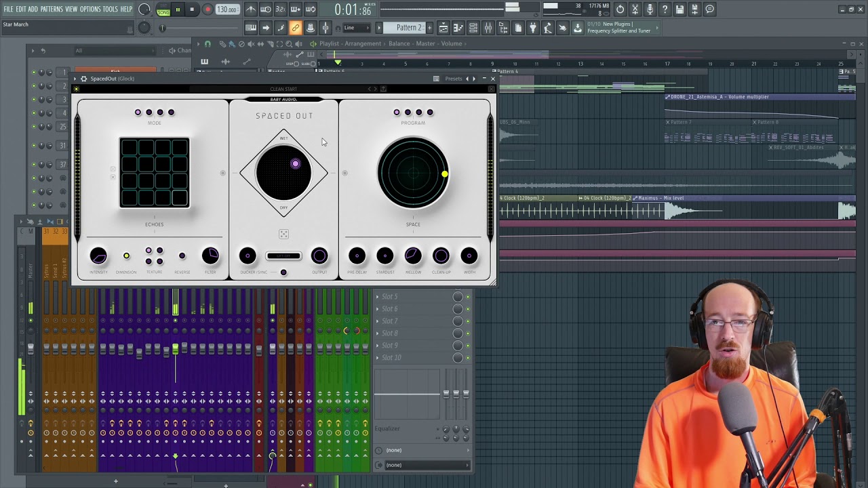
Task: Toggle the sun brightness icon in SpacedOut
Action: point(76,89)
